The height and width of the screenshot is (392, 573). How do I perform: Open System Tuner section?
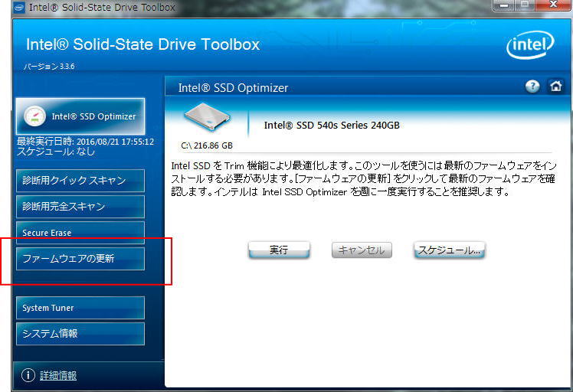coord(80,308)
